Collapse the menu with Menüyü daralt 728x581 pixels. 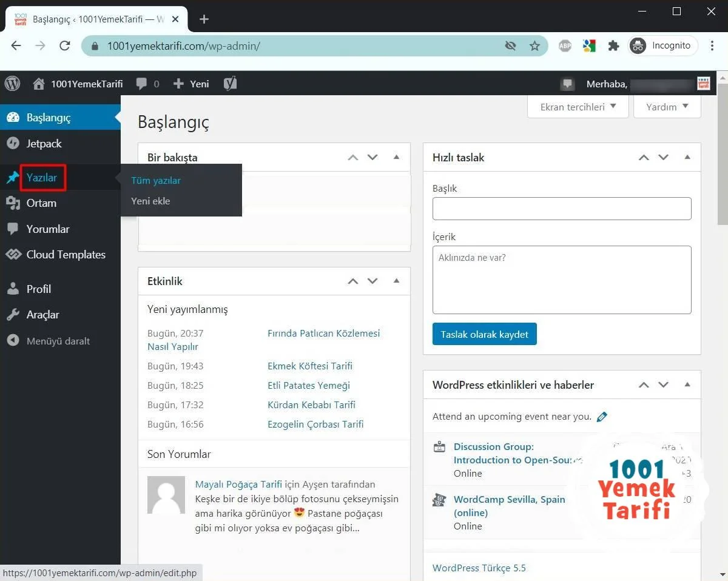coord(48,341)
